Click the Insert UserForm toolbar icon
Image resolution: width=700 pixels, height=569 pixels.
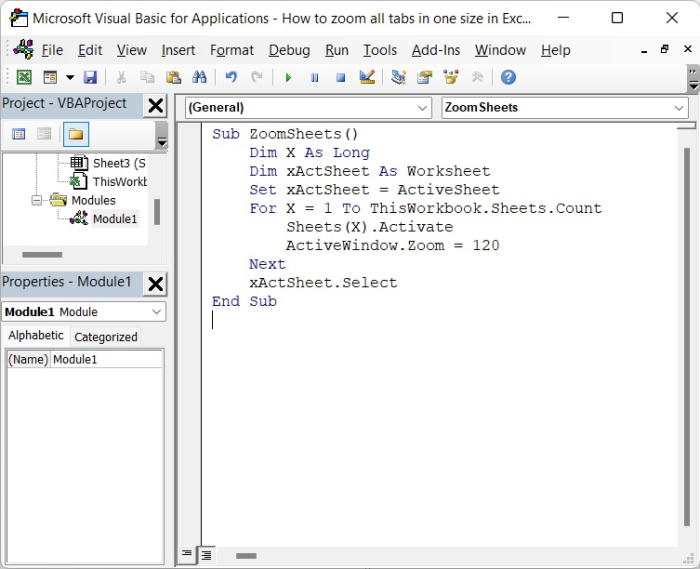pyautogui.click(x=50, y=78)
